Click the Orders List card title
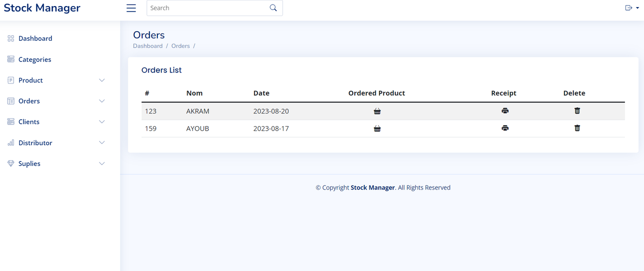This screenshot has height=271, width=644. [162, 70]
